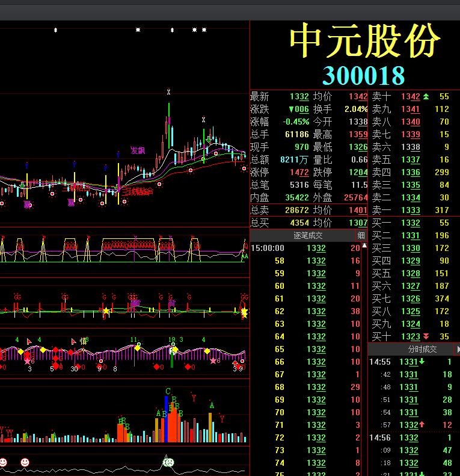Click the green C label above volume
The image size is (460, 476).
click(x=168, y=391)
